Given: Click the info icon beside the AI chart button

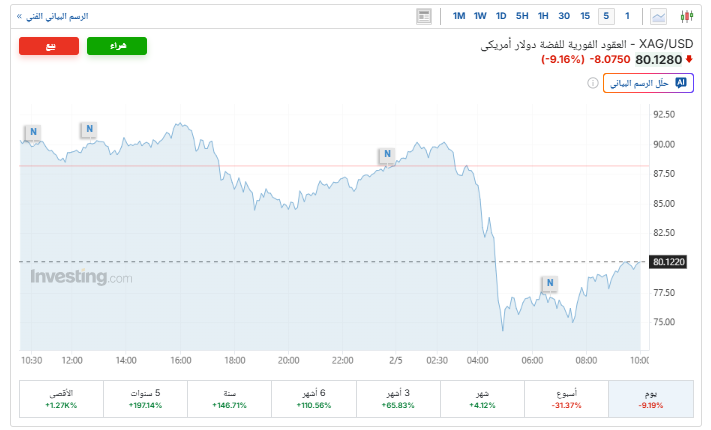Looking at the screenshot, I should click(x=592, y=83).
